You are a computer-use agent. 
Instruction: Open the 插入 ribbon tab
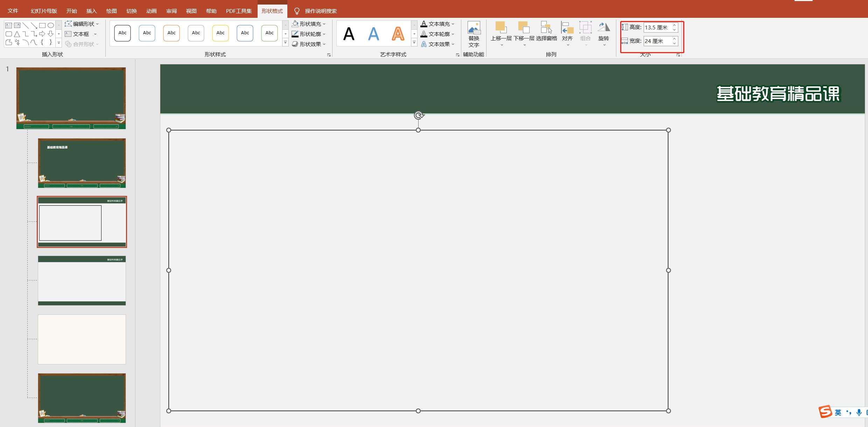[91, 11]
